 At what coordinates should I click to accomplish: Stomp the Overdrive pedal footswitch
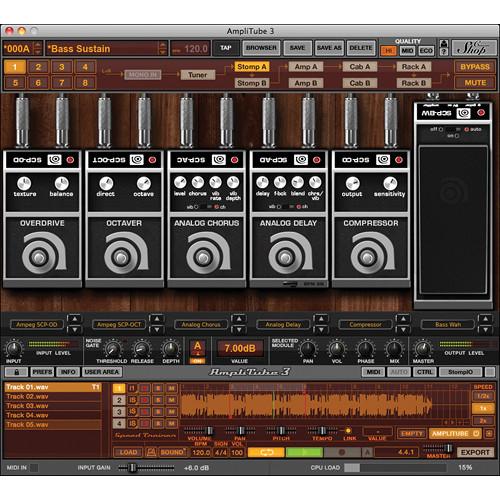pos(39,257)
